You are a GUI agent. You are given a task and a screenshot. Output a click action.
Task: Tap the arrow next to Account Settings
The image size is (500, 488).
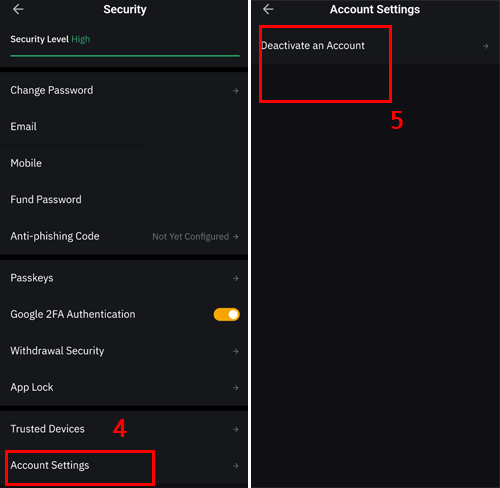click(x=235, y=466)
